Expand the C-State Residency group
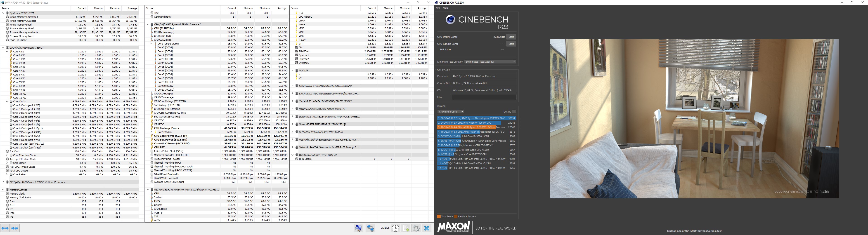868x235 pixels. (x=3, y=182)
